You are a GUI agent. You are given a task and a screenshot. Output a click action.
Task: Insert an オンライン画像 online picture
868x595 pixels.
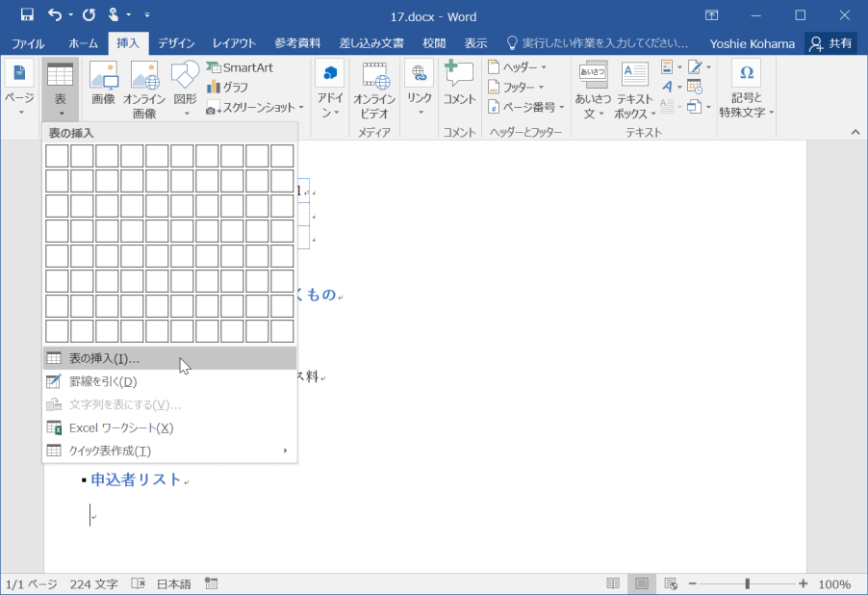(144, 90)
